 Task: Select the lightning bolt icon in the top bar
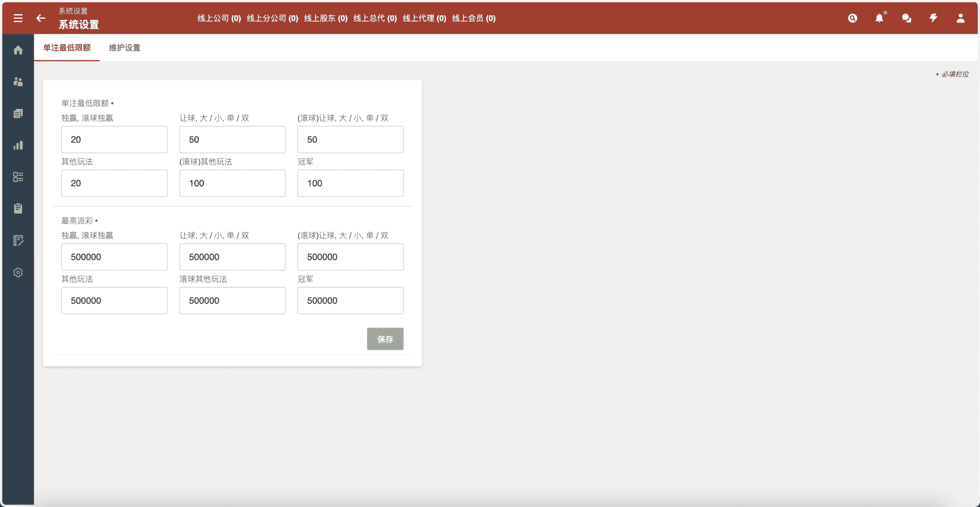(x=933, y=18)
